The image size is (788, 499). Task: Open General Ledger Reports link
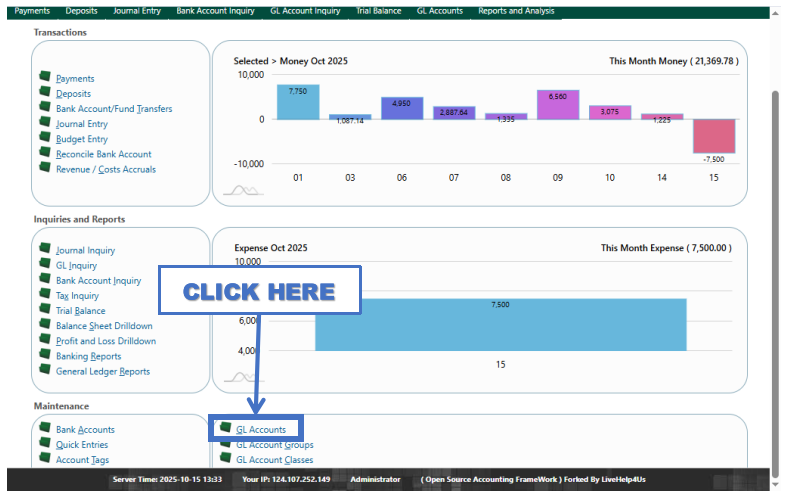pyautogui.click(x=102, y=371)
